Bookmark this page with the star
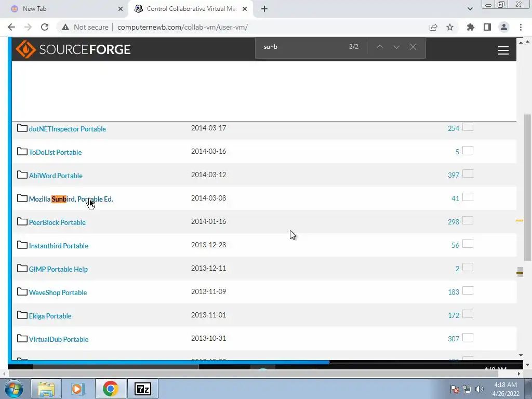The width and height of the screenshot is (532, 399). pyautogui.click(x=450, y=27)
